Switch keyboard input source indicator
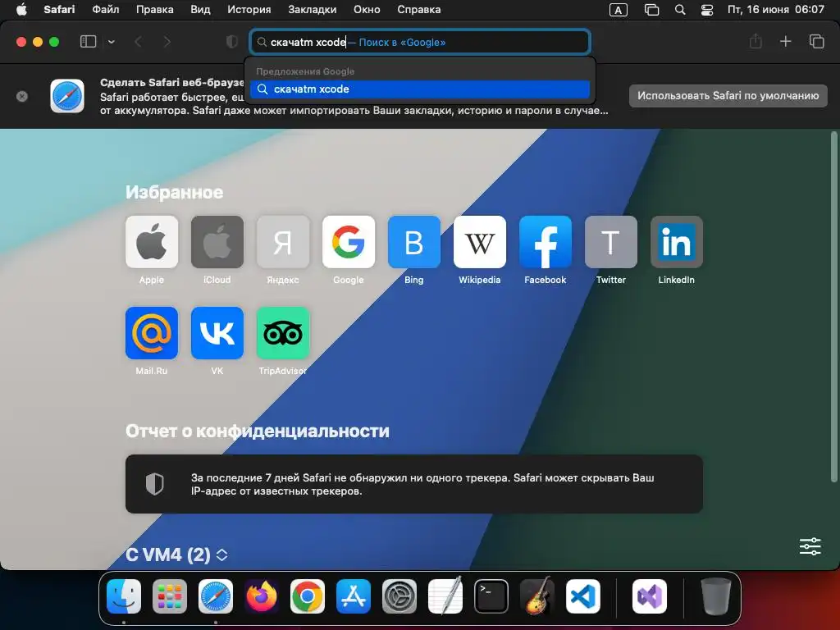Viewport: 840px width, 630px height. tap(619, 10)
